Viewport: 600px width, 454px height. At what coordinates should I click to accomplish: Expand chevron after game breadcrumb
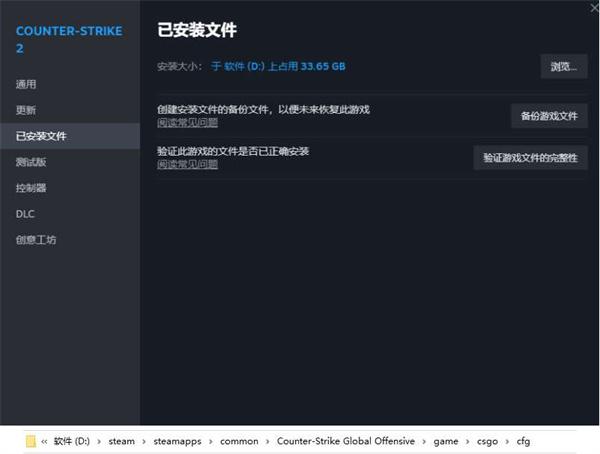tap(468, 442)
